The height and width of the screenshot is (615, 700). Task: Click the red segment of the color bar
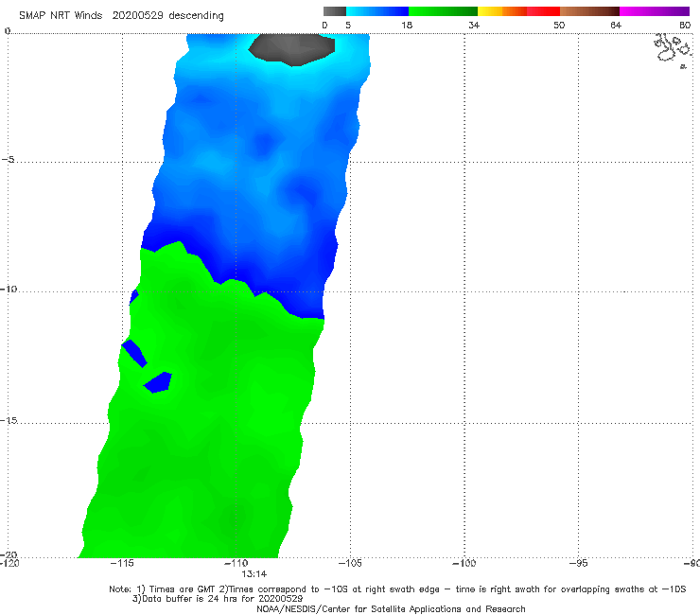(543, 11)
